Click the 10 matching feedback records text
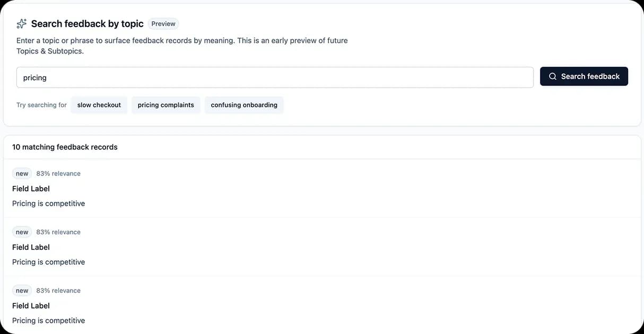Viewport: 644px width, 334px height. pyautogui.click(x=65, y=147)
